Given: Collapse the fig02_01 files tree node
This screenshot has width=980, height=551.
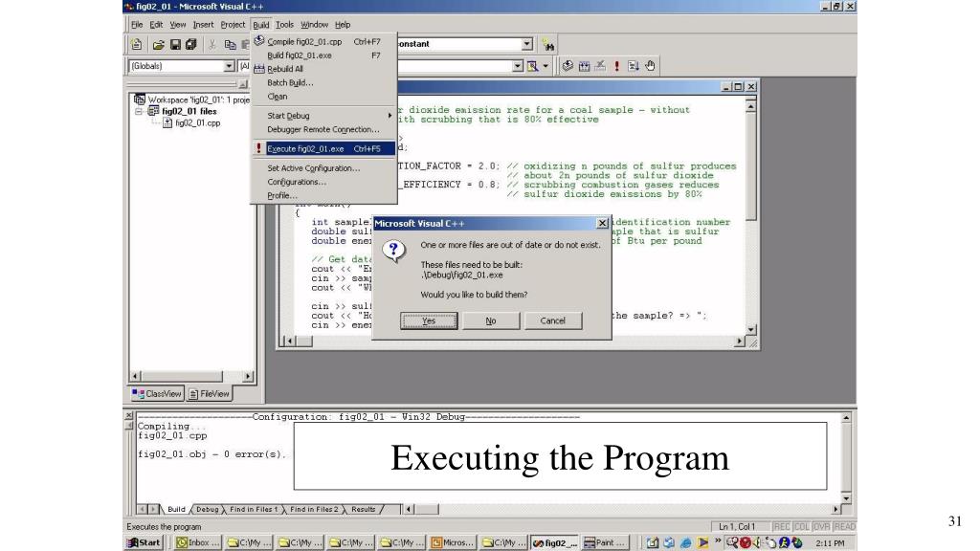Looking at the screenshot, I should tap(138, 111).
